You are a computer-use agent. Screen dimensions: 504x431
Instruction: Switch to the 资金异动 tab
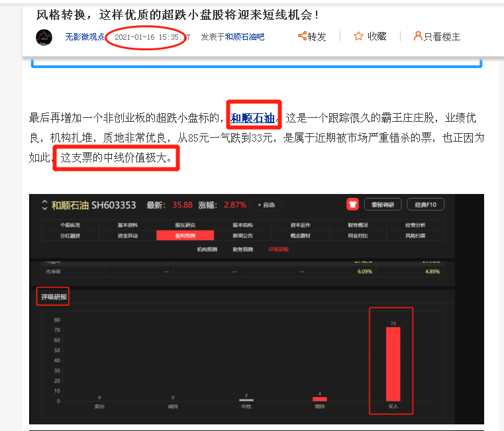point(128,236)
